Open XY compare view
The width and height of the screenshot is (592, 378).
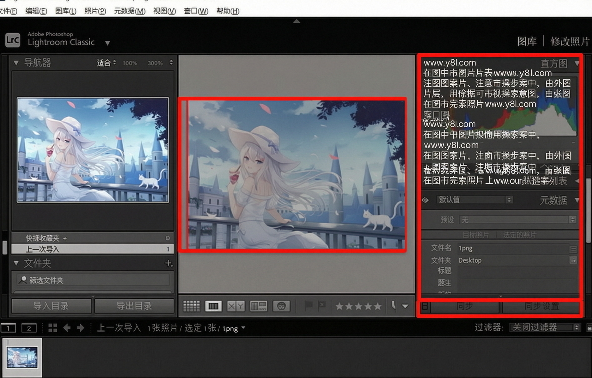click(236, 306)
